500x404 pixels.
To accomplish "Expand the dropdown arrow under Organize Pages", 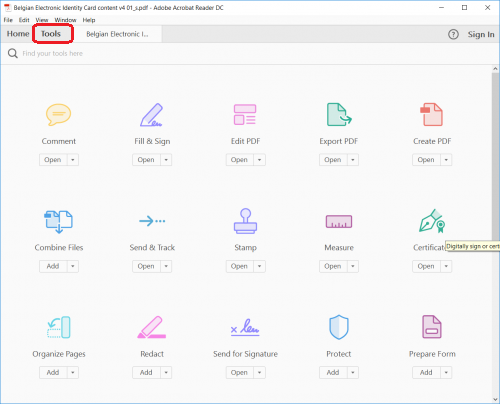I will click(x=73, y=372).
